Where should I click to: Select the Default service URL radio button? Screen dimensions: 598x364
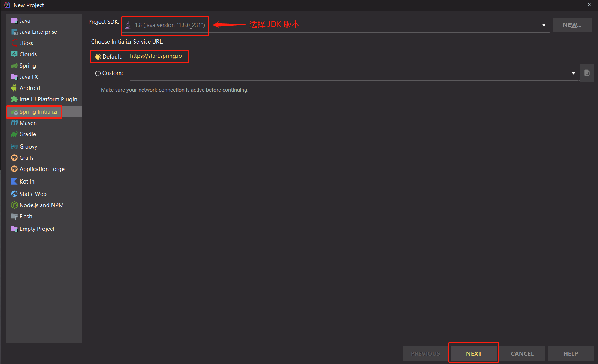(x=98, y=57)
